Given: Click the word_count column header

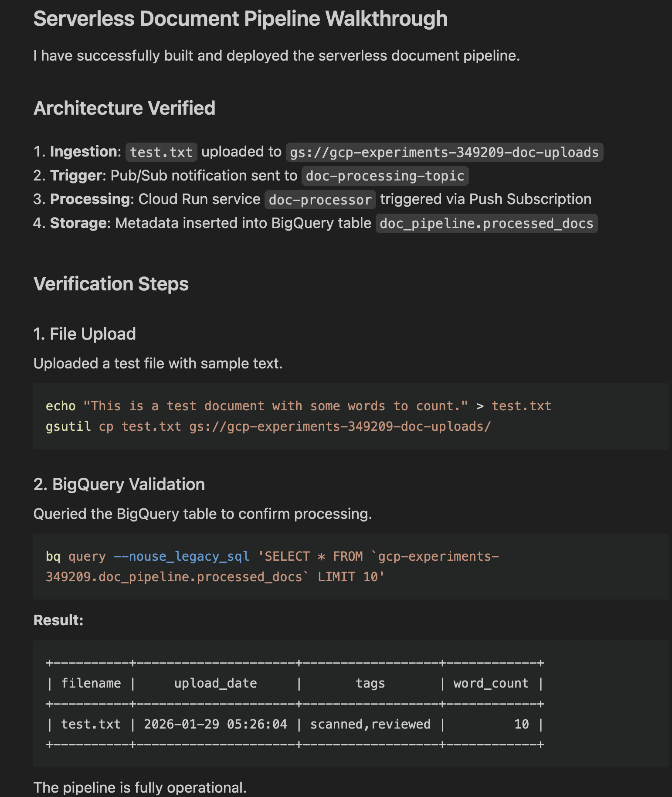Looking at the screenshot, I should pyautogui.click(x=491, y=683).
